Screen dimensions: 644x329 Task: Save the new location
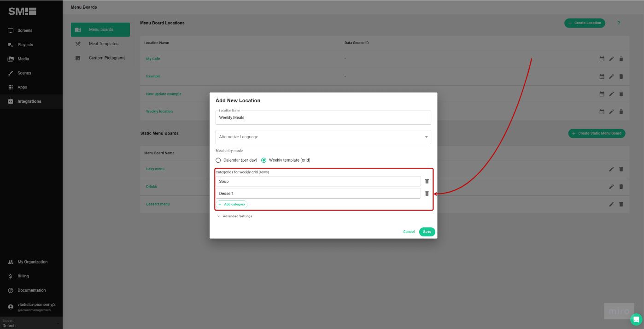[427, 232]
